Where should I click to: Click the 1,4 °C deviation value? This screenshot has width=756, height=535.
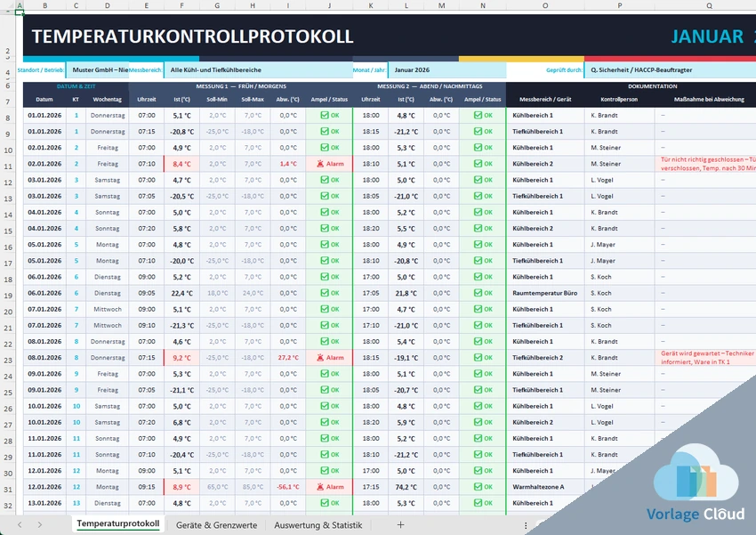(x=288, y=164)
